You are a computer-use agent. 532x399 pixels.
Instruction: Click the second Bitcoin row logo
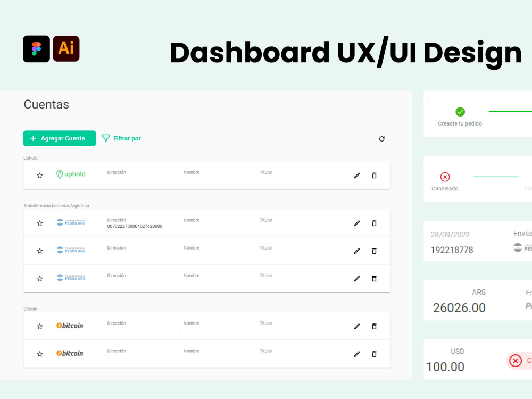[70, 354]
